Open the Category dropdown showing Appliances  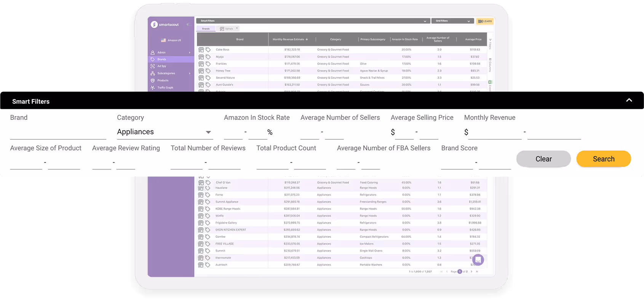pyautogui.click(x=165, y=132)
